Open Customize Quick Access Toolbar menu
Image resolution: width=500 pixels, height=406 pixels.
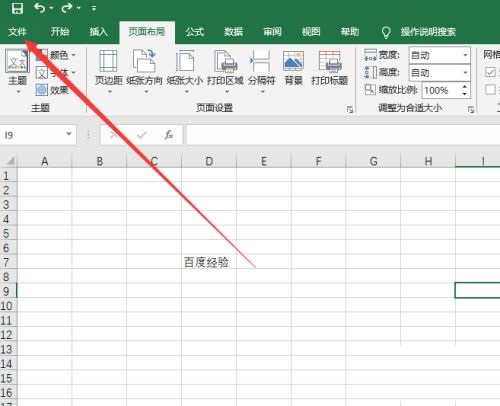(x=94, y=8)
